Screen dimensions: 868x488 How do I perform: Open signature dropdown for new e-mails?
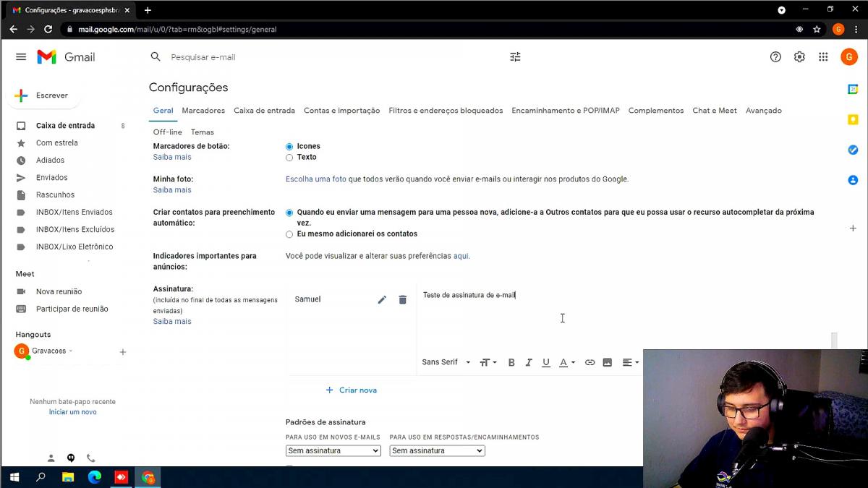tap(333, 450)
